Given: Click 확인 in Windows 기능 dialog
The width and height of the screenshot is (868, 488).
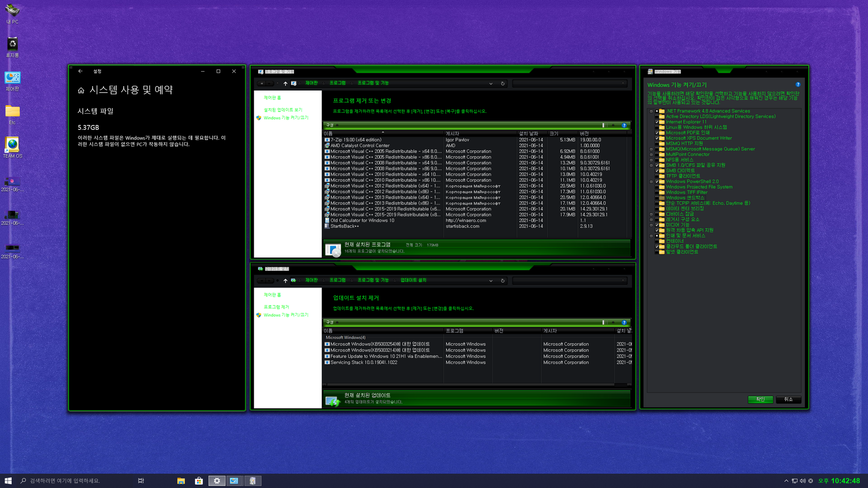Looking at the screenshot, I should [x=760, y=399].
